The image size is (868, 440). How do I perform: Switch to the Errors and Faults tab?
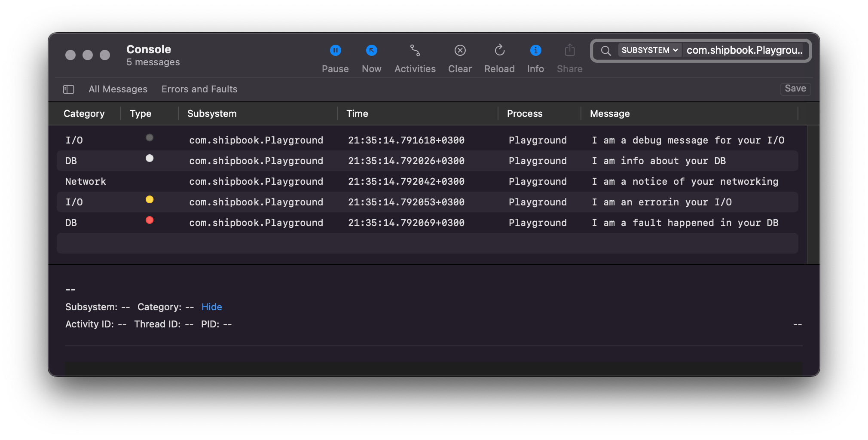click(x=199, y=89)
